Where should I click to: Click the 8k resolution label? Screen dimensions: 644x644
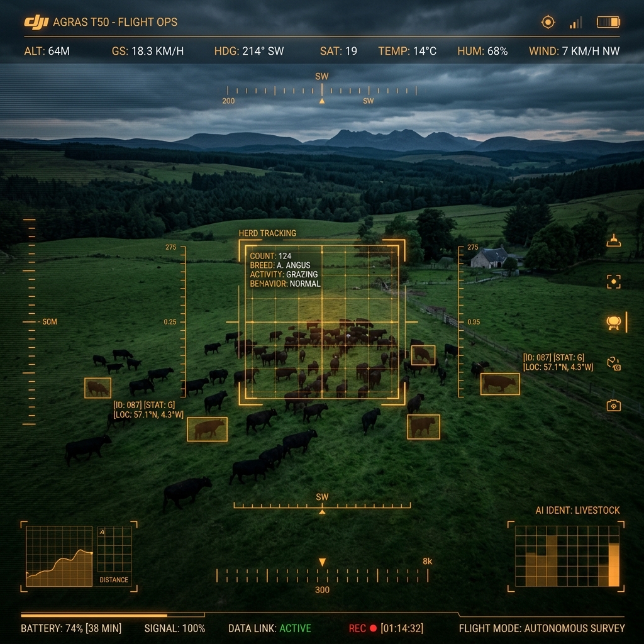[x=427, y=561]
